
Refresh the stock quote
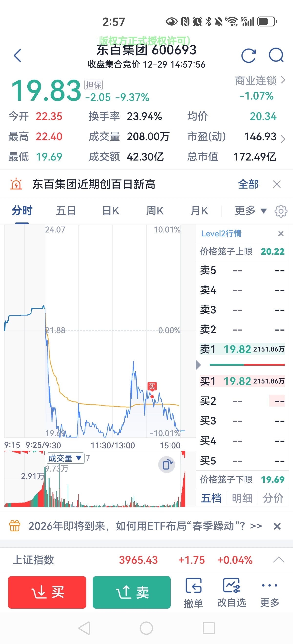[x=249, y=55]
